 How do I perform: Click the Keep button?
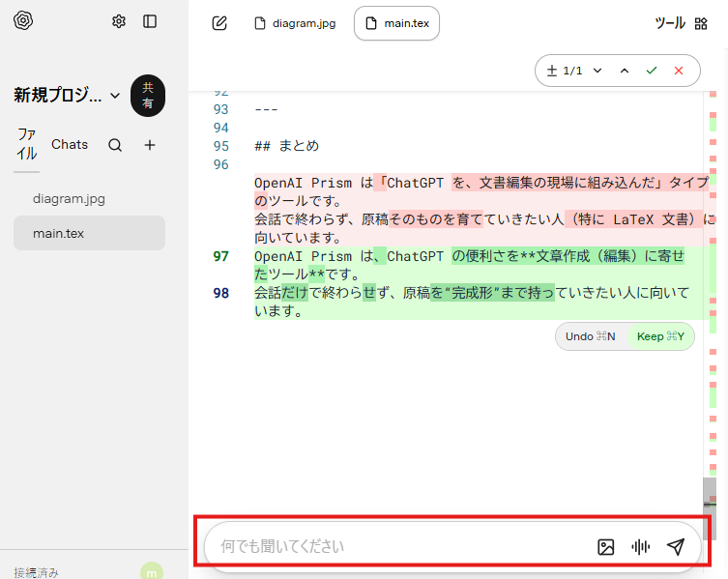(660, 336)
